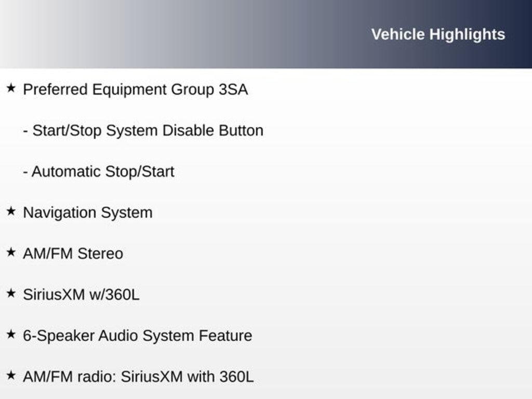Click the 3SA code in the first item

click(x=233, y=89)
